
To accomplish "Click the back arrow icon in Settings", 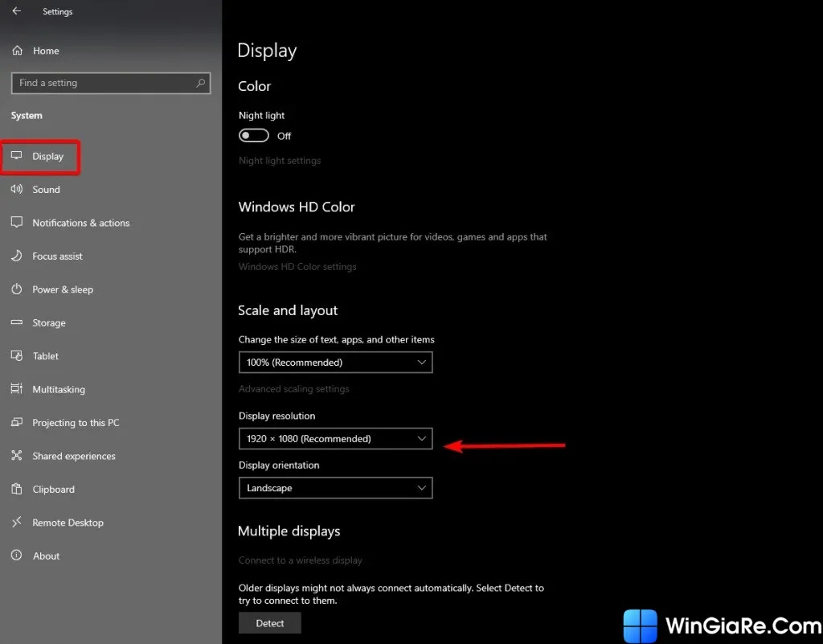I will [x=17, y=11].
